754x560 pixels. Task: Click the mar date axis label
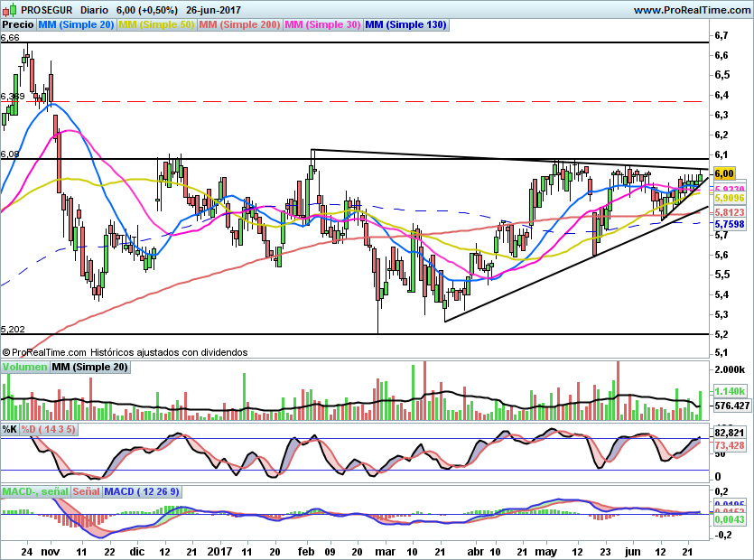(386, 551)
